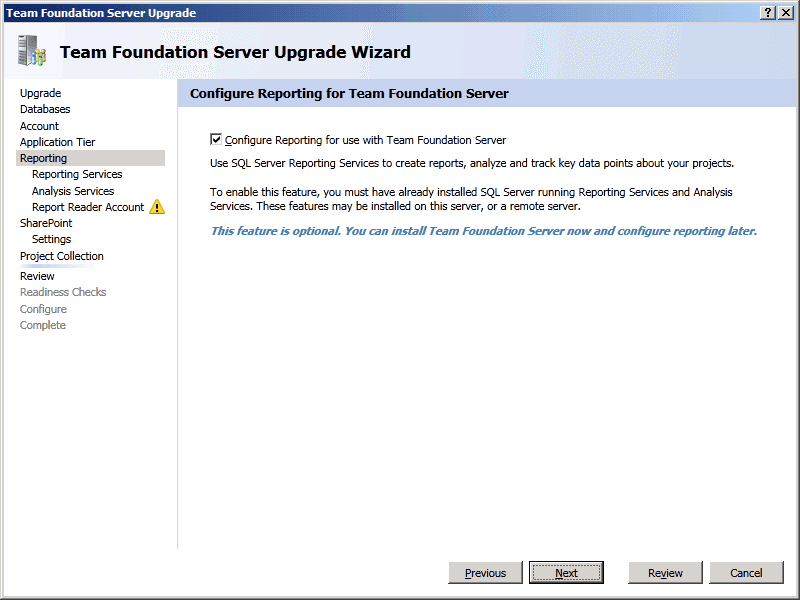Click the Review button at bottom
800x600 pixels.
[x=665, y=573]
